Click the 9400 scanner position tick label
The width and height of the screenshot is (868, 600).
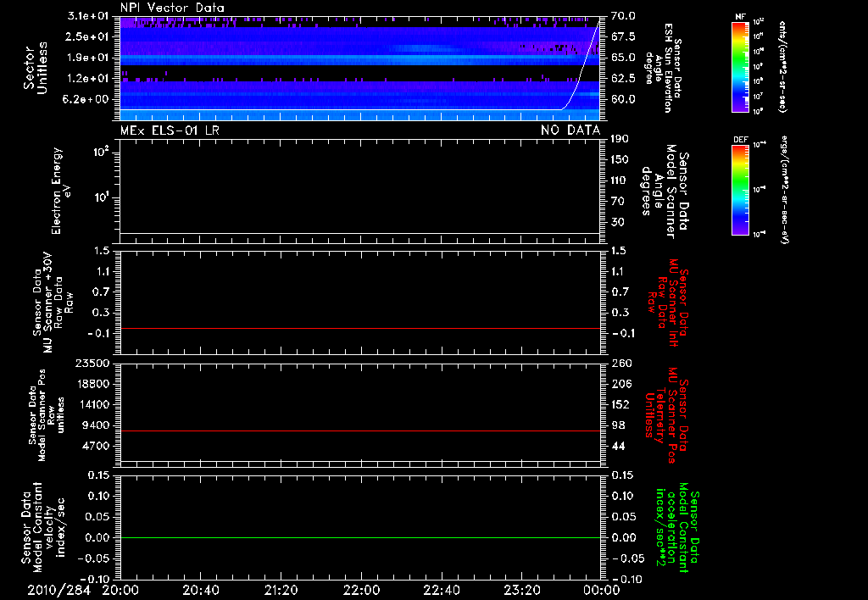(97, 425)
